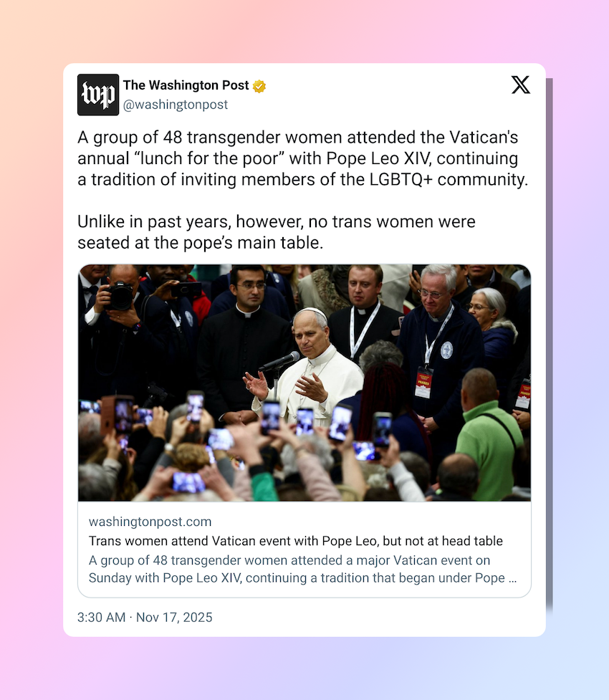Open The Washington Post profile avatar
609x700 pixels.
pyautogui.click(x=98, y=95)
